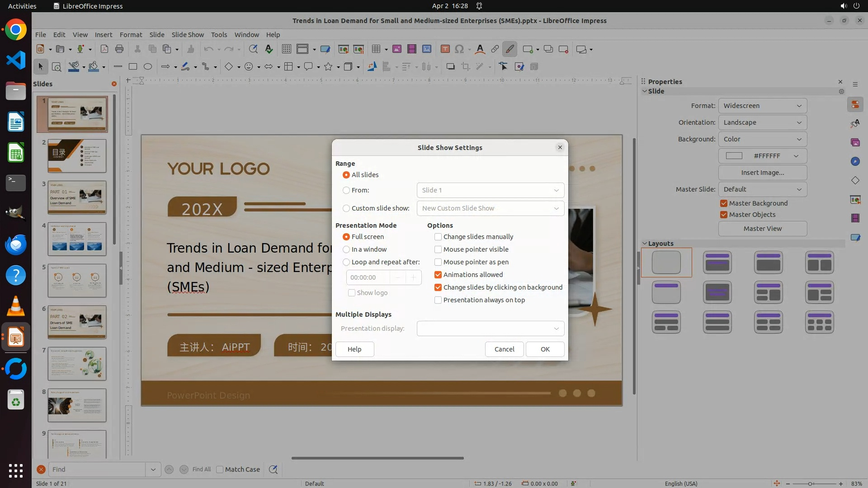Open the Presentation display dropdown
Image resolution: width=868 pixels, height=488 pixels.
[x=491, y=328]
